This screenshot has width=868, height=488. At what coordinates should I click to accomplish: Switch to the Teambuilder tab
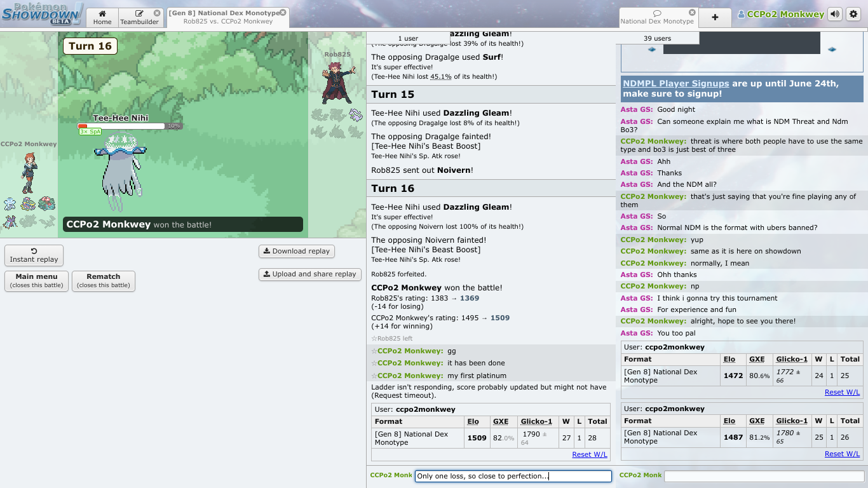tap(139, 18)
